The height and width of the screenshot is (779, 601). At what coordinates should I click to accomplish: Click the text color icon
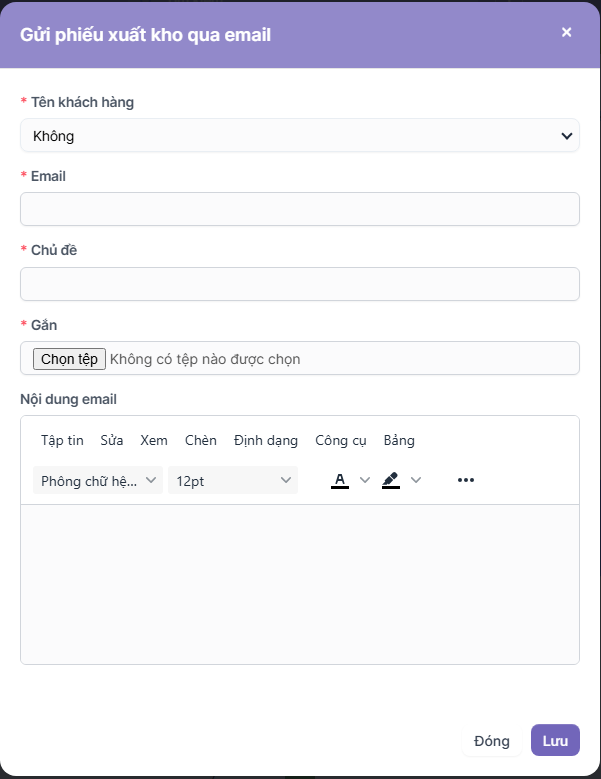tap(340, 480)
